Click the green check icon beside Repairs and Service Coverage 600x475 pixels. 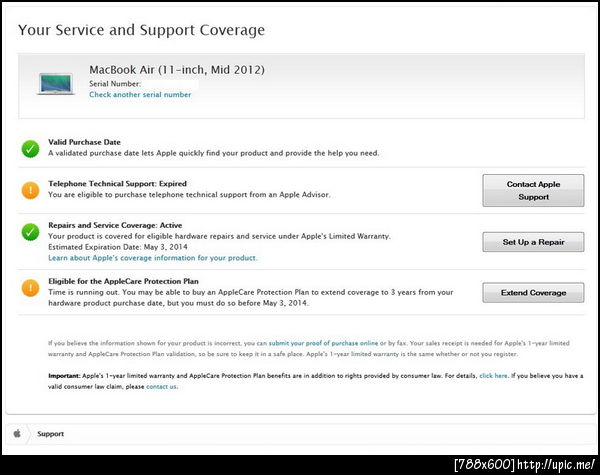[30, 232]
